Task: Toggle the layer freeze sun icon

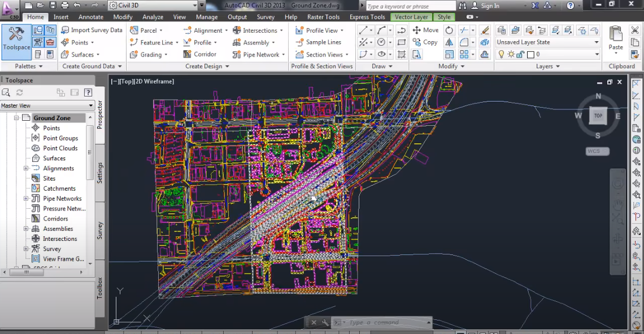Action: tap(511, 55)
